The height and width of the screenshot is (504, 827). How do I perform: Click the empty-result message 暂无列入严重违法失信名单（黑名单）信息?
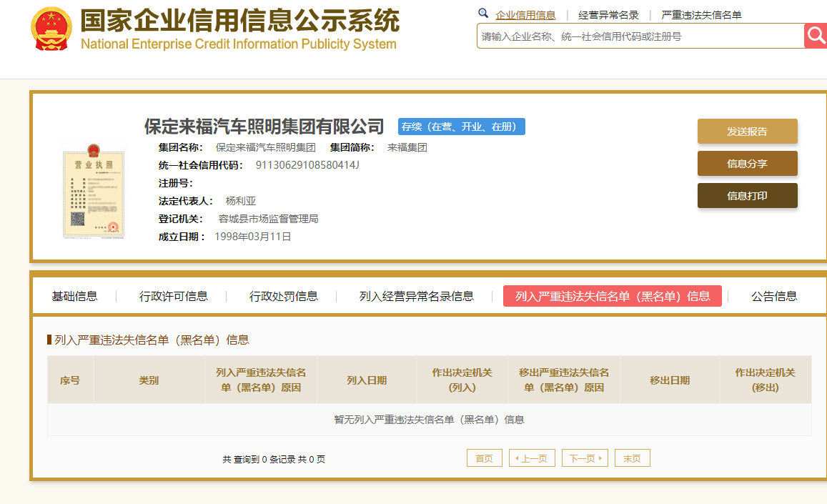[430, 420]
